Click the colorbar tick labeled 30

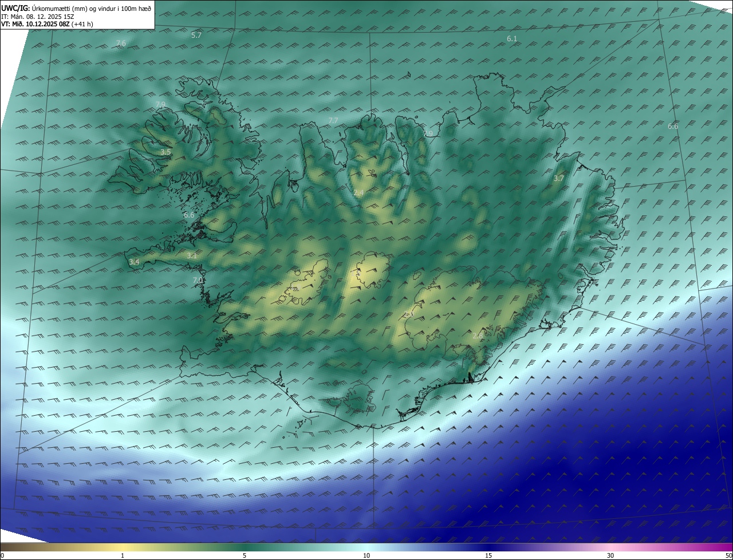(610, 555)
